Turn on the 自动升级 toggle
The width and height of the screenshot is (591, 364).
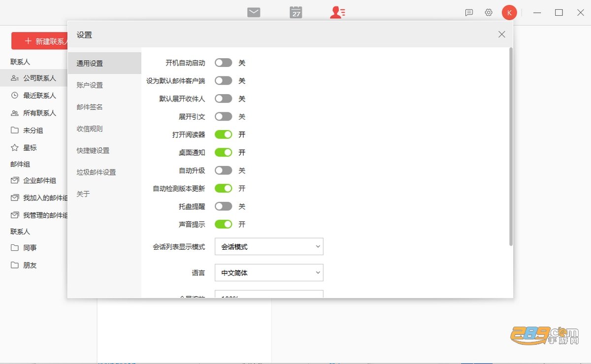pyautogui.click(x=223, y=170)
